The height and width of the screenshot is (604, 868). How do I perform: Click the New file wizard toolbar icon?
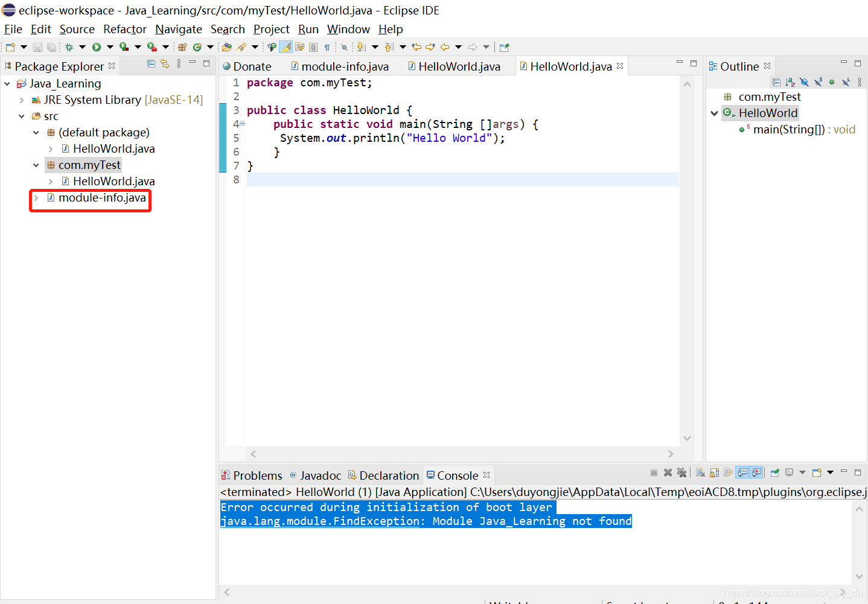coord(10,47)
